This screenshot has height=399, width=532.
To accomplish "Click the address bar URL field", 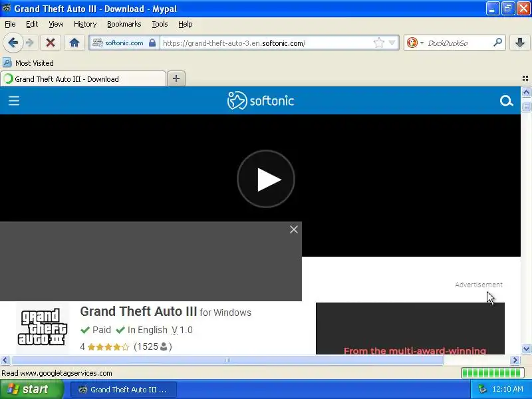I will click(267, 43).
